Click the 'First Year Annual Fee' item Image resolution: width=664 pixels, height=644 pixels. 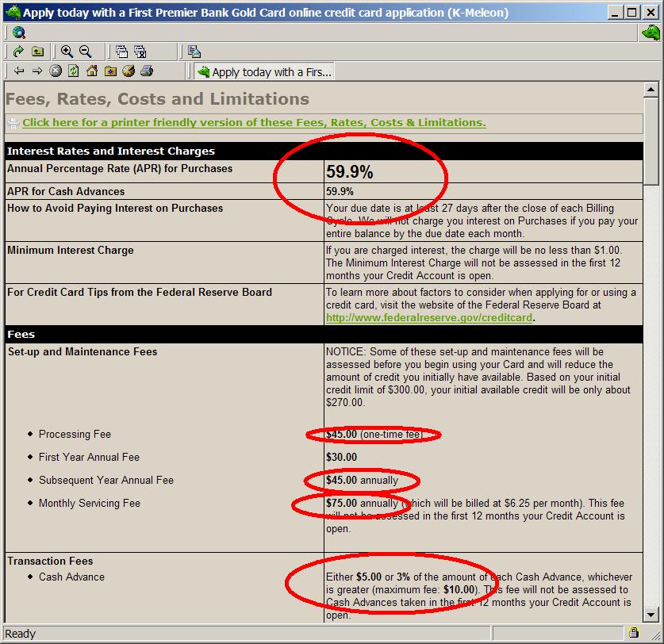[89, 458]
